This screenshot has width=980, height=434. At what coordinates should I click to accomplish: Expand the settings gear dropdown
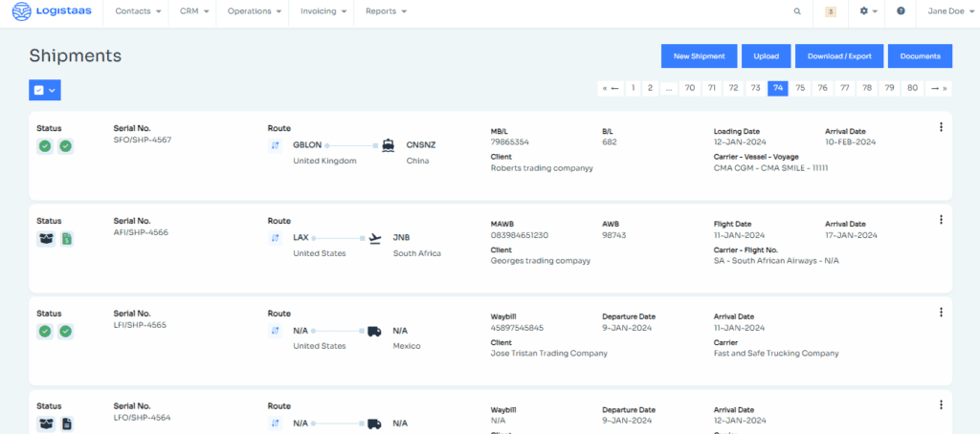click(868, 11)
